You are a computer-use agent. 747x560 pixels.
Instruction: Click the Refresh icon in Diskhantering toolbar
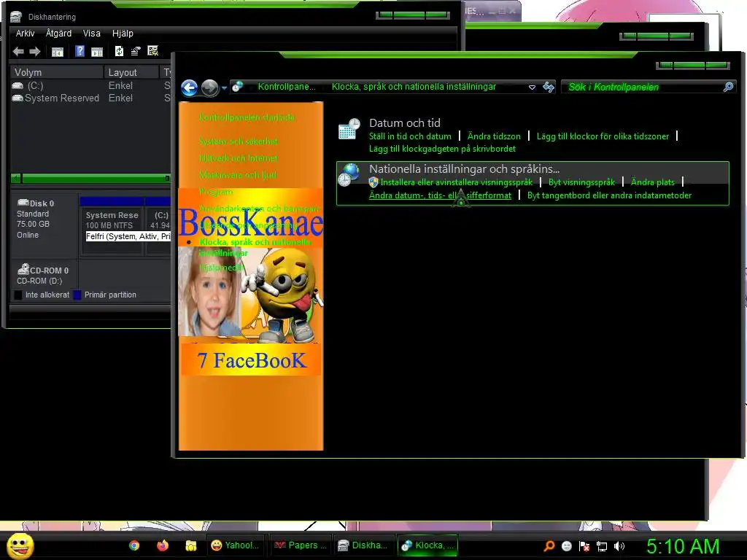tap(119, 51)
